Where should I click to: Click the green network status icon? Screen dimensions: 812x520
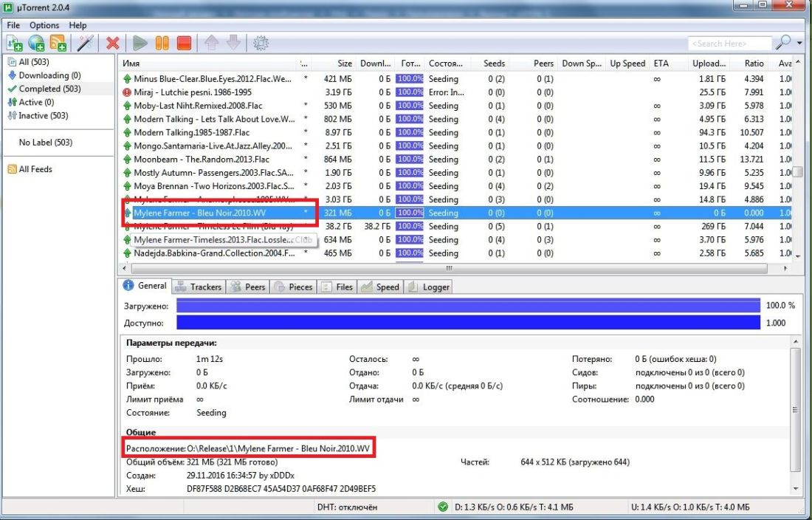click(443, 507)
